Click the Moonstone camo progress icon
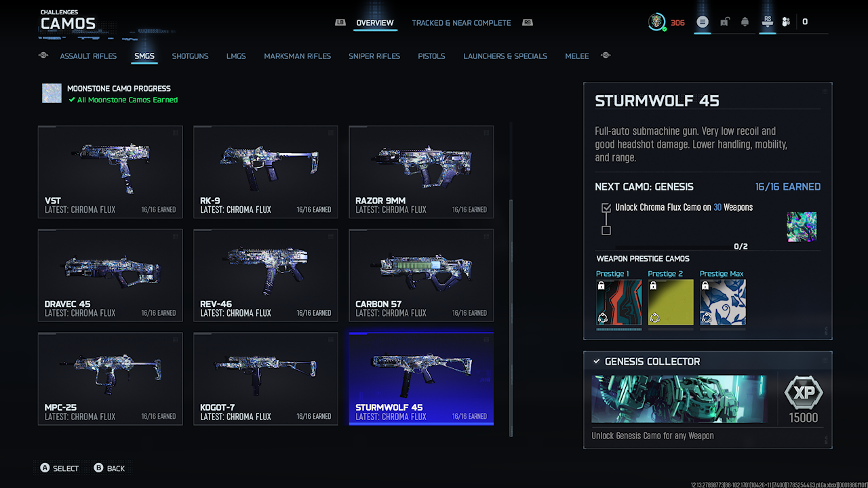868x488 pixels. tap(52, 94)
